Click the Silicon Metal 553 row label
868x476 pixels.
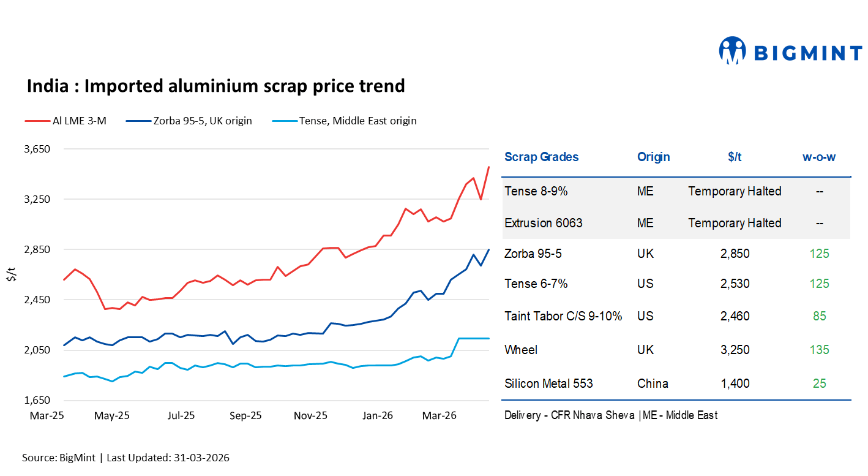pos(548,383)
